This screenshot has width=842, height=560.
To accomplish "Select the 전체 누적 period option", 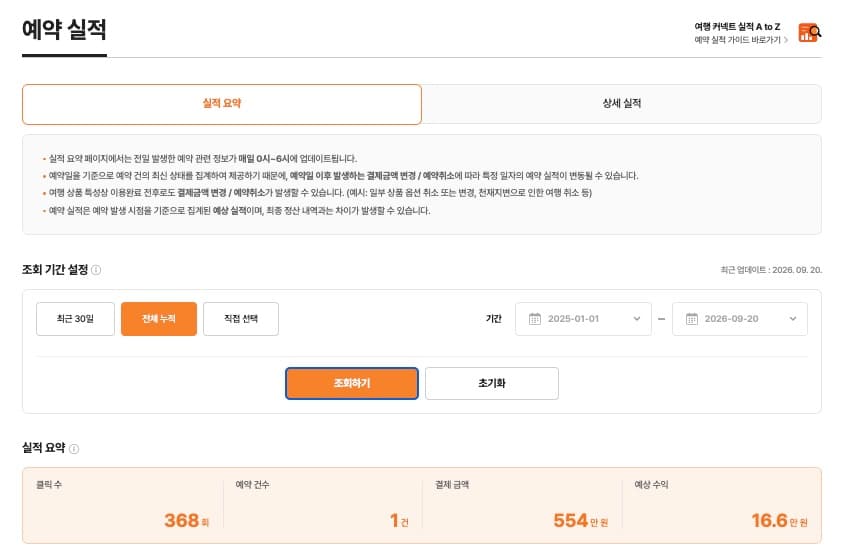I will point(159,319).
